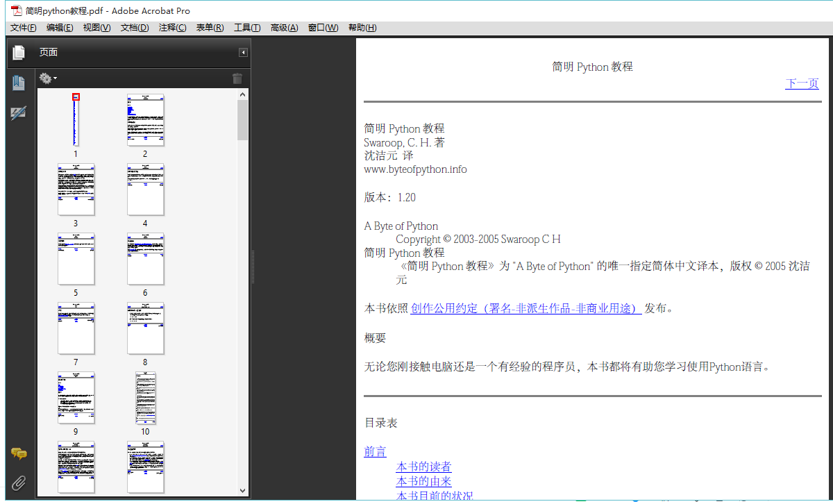Collapse the Pages panel with arrow button
833x504 pixels.
pyautogui.click(x=243, y=53)
